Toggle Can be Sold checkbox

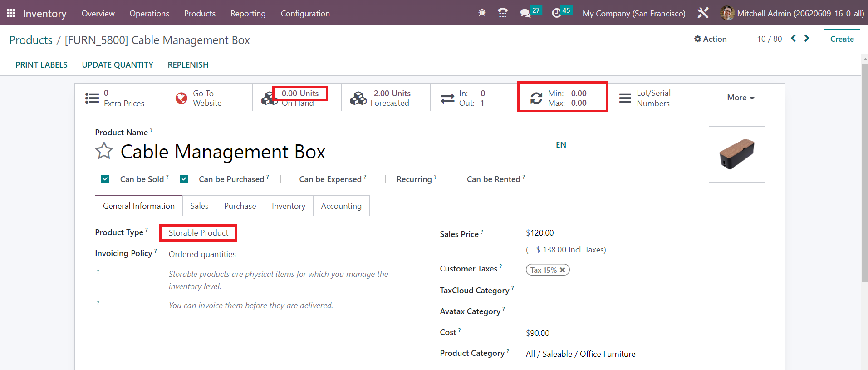coord(105,179)
